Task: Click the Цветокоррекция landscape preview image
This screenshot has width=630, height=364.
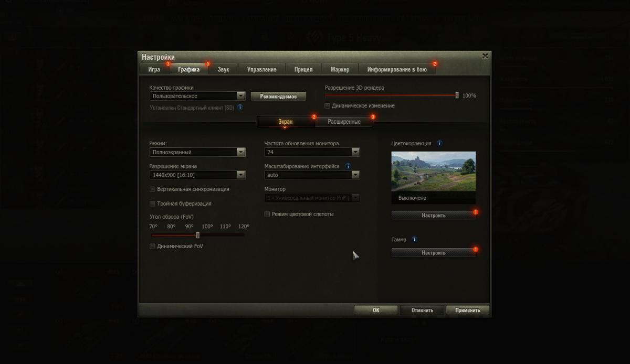Action: (434, 171)
